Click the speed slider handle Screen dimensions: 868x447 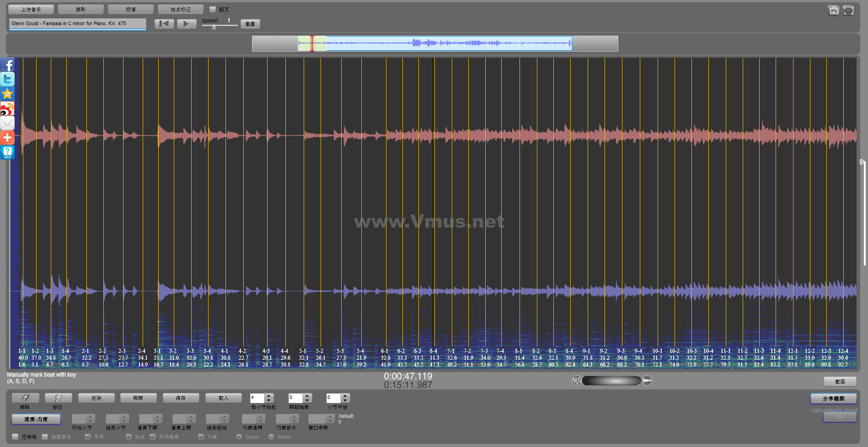pos(214,27)
